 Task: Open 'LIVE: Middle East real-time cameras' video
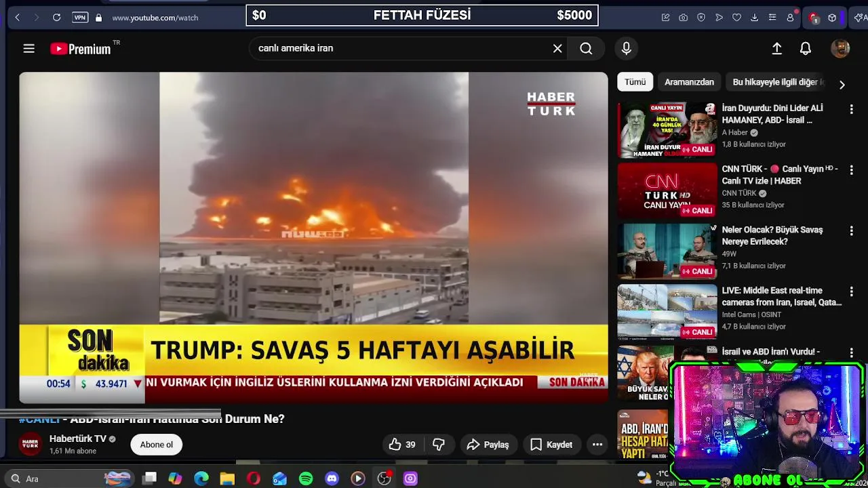[782, 296]
